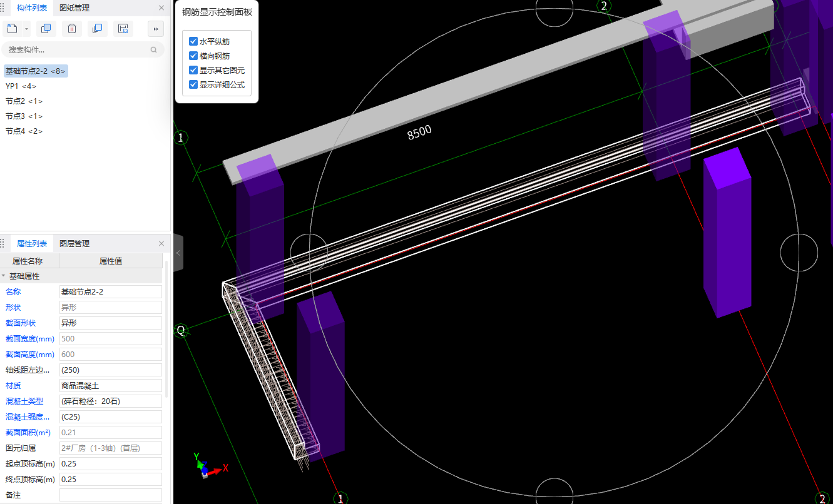This screenshot has height=504, width=833.
Task: Click the 截面高度(mm) property name
Action: point(30,354)
